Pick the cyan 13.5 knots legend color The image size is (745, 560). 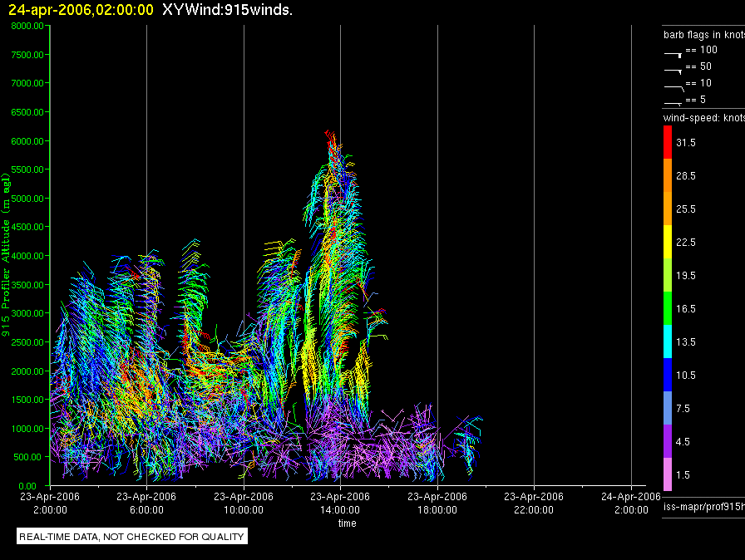pyautogui.click(x=667, y=341)
